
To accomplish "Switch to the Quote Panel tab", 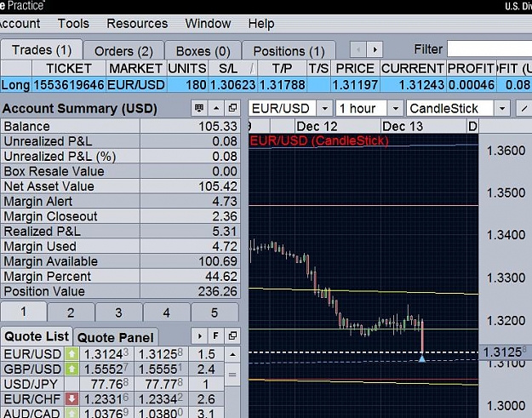I will click(x=116, y=337).
